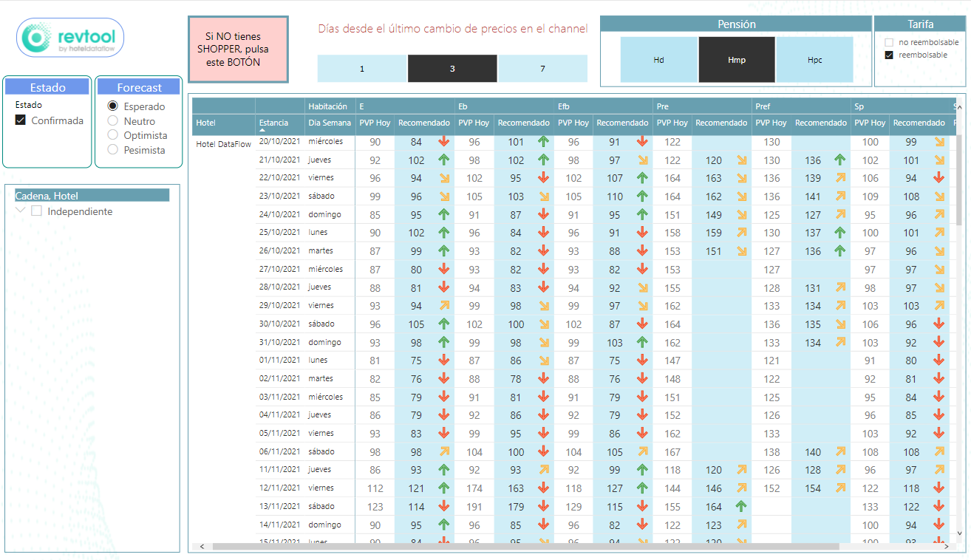The width and height of the screenshot is (971, 560).
Task: Click the horizontal scrollbar thumb of the table
Action: pos(525,547)
